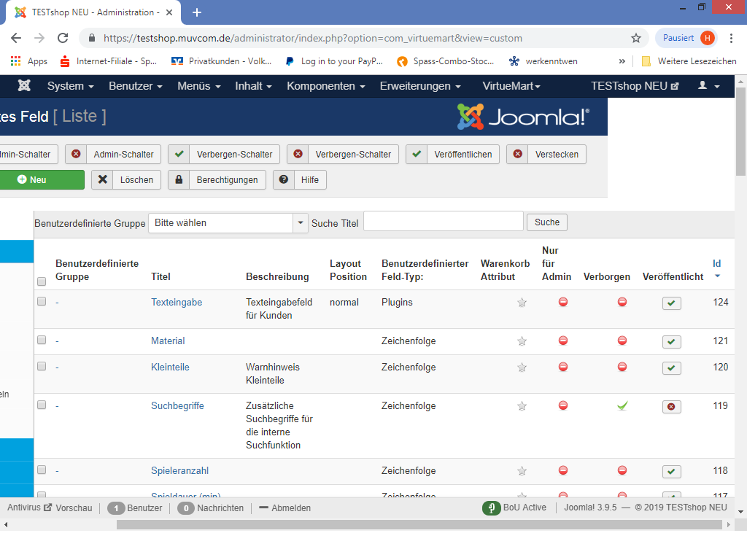
Task: Tick the select-all checkbox in table header
Action: [x=42, y=281]
